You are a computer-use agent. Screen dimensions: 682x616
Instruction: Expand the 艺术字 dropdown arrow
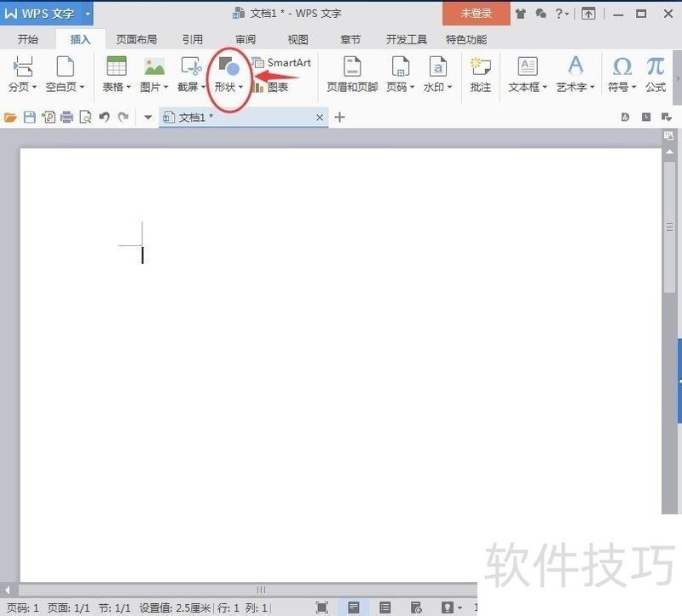pyautogui.click(x=592, y=88)
